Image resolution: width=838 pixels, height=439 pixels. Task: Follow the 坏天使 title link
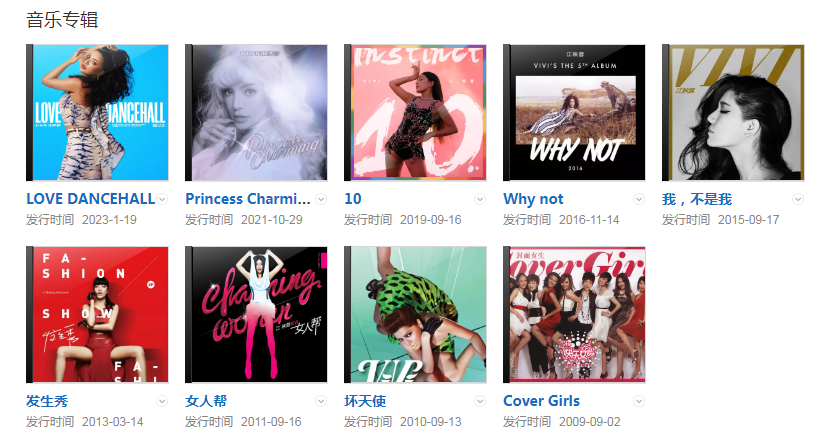point(365,401)
